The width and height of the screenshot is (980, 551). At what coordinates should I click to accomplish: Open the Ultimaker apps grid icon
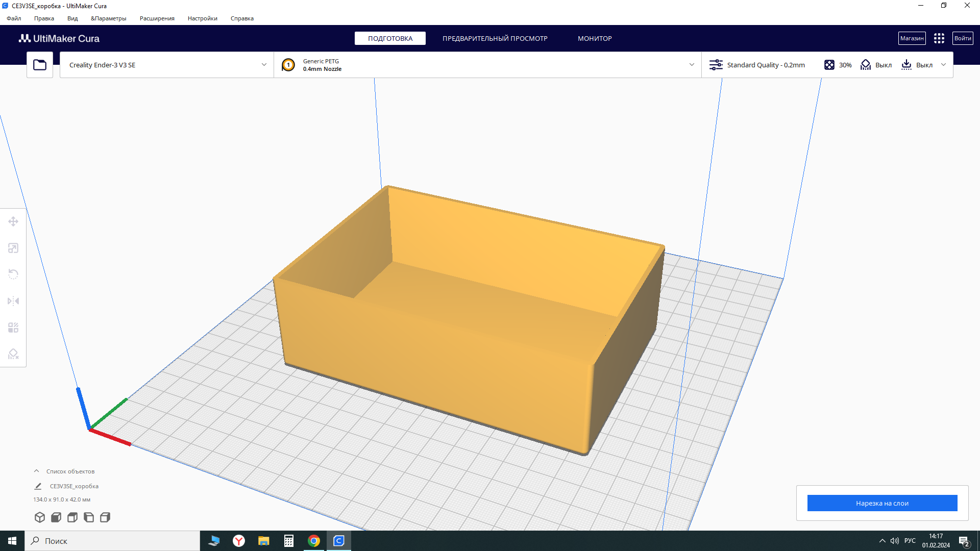coord(939,38)
